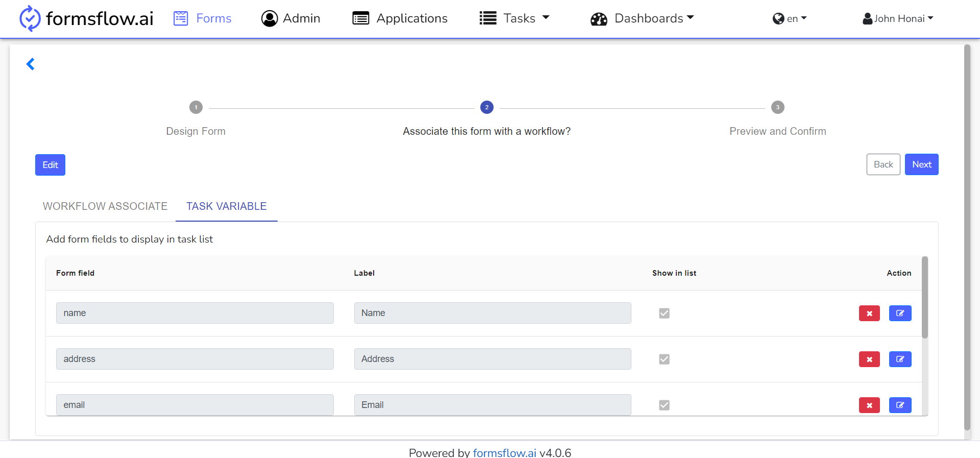Click the Next button

click(x=922, y=164)
